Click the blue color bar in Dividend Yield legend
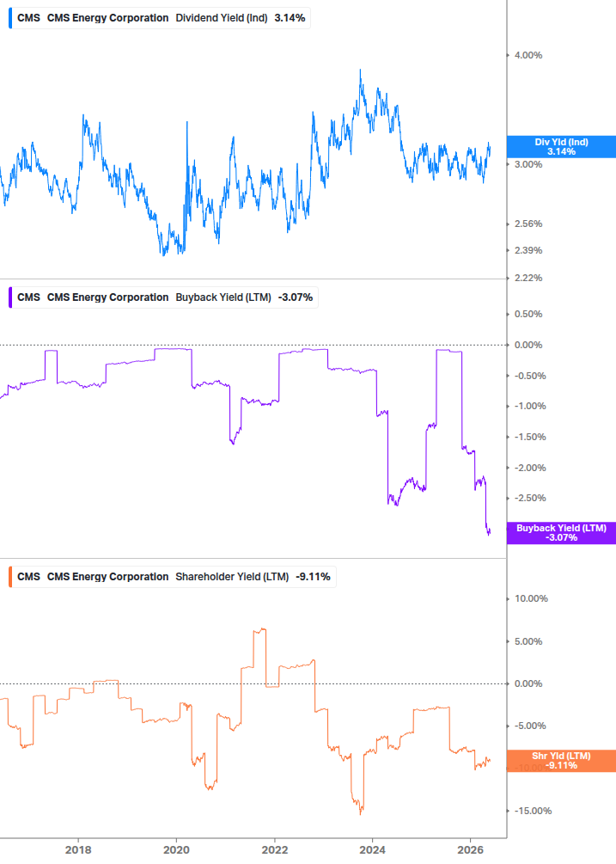Viewport: 616px width, 864px height. click(10, 18)
